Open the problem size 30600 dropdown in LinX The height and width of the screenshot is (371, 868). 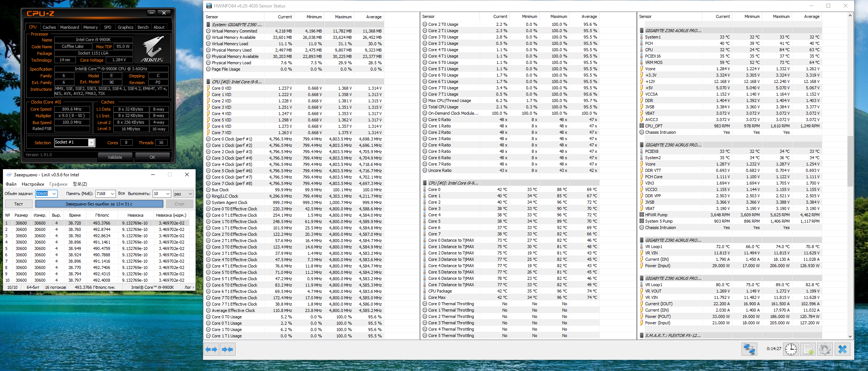pyautogui.click(x=54, y=194)
